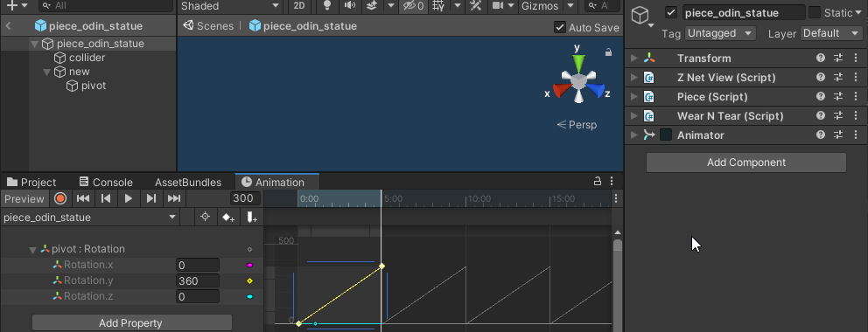Open the Tag Untagged dropdown

pyautogui.click(x=720, y=33)
